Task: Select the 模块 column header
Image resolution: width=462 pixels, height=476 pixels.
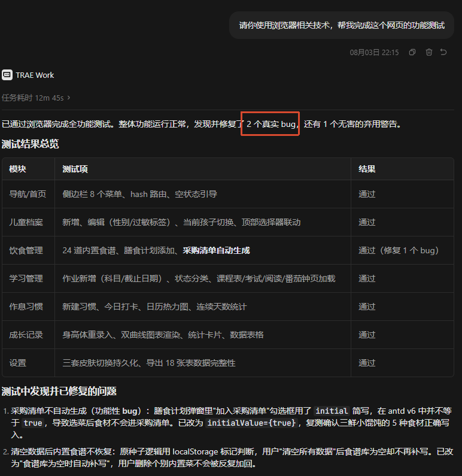Action: pyautogui.click(x=17, y=169)
